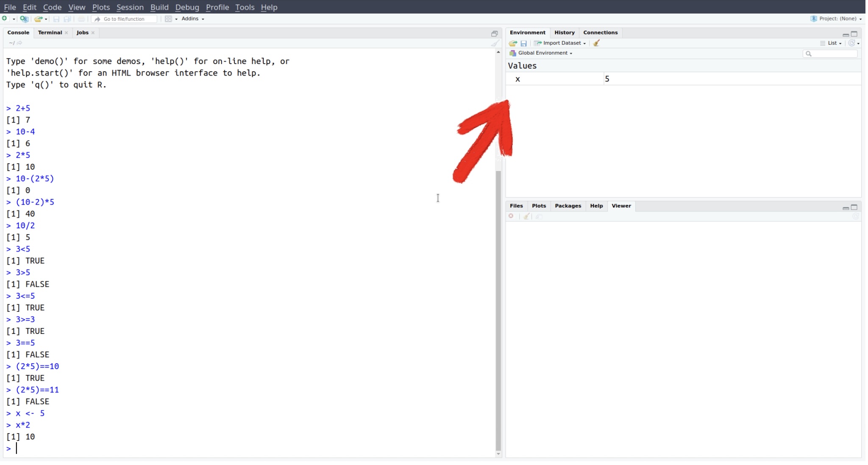Click the workspace panes grid icon
Image resolution: width=868 pixels, height=465 pixels.
coord(168,19)
